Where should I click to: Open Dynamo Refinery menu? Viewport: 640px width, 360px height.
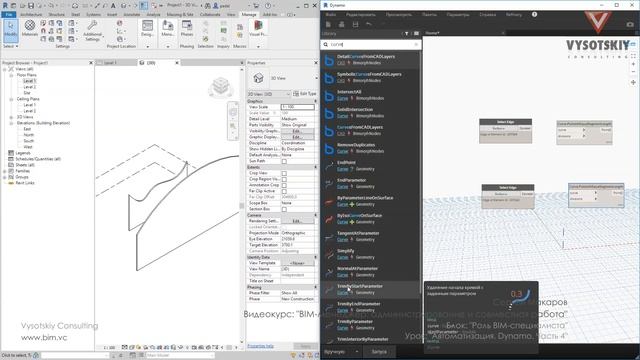(x=514, y=14)
